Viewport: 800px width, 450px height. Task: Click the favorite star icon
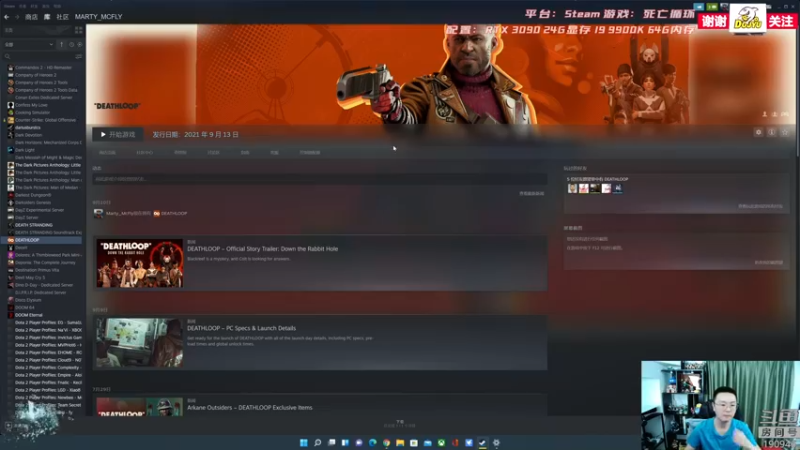click(785, 133)
